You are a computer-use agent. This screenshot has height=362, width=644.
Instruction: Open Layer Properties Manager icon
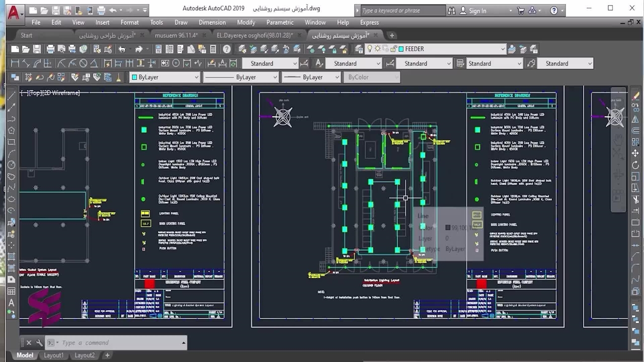(x=359, y=49)
